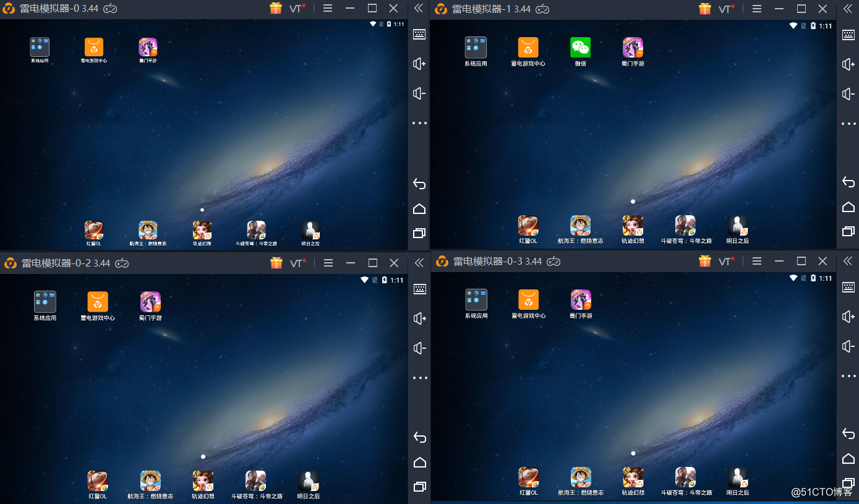Show recent apps in 雷电模拟器-0-3
This screenshot has height=504, width=859.
(x=848, y=483)
